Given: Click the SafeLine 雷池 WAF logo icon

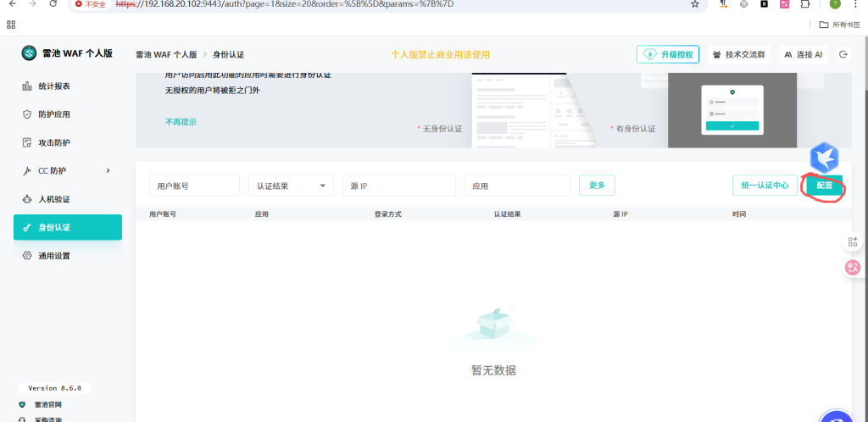Looking at the screenshot, I should [x=30, y=53].
